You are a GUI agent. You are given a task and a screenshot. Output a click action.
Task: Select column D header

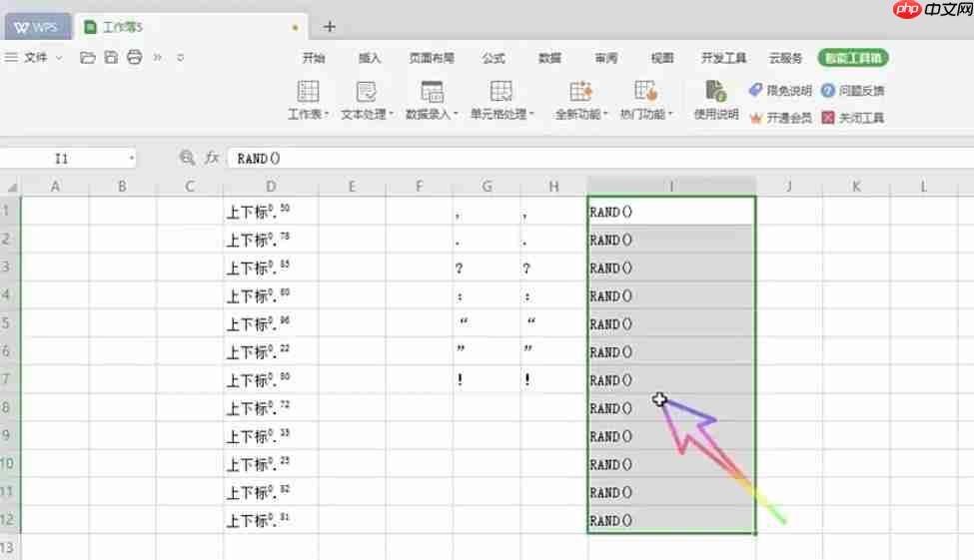click(271, 187)
